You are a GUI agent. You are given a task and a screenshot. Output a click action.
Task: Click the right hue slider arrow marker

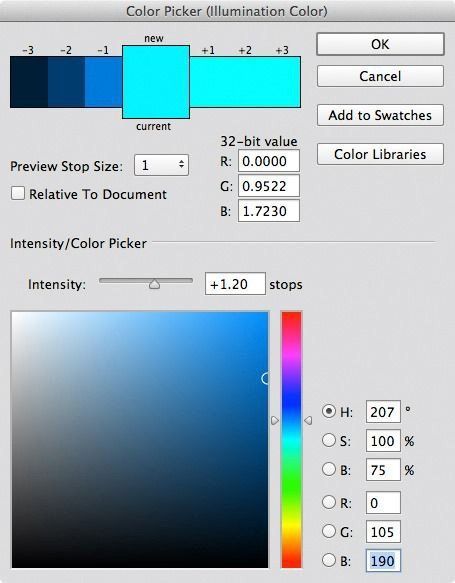(x=308, y=421)
